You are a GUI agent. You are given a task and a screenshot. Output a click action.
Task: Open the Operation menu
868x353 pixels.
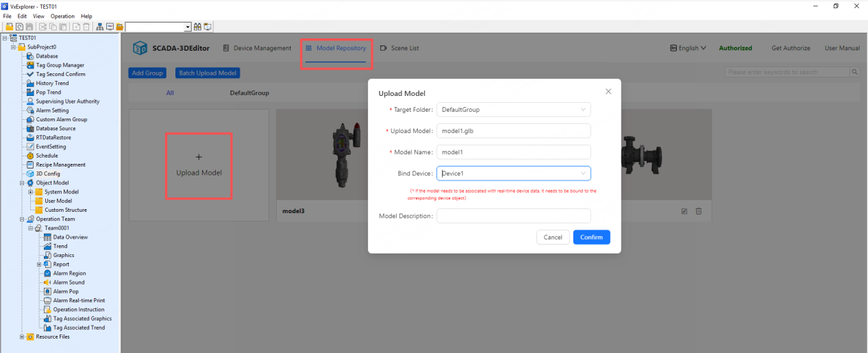(62, 16)
